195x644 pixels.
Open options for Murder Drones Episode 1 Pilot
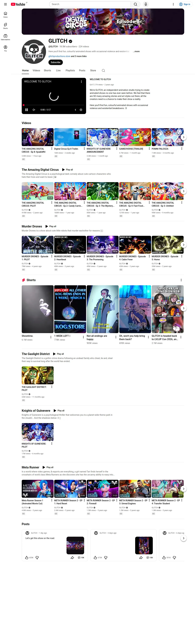coord(52,256)
